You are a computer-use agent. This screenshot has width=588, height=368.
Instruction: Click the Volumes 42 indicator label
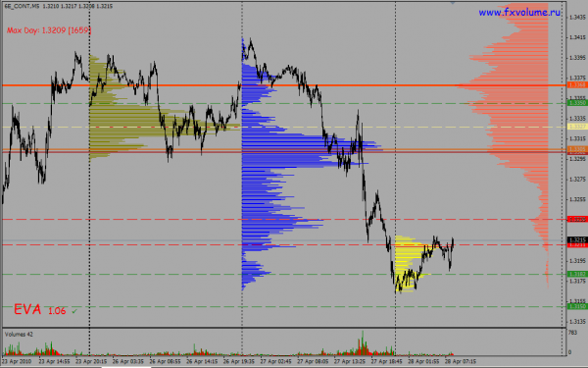[19, 335]
